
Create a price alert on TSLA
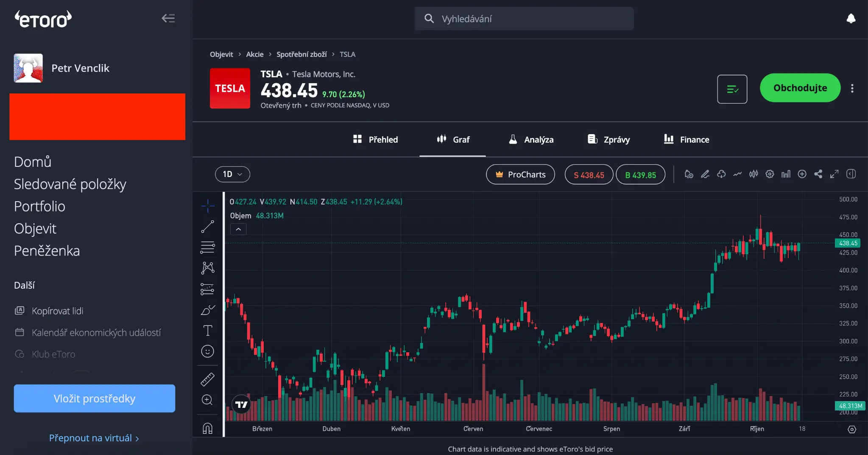pos(689,174)
